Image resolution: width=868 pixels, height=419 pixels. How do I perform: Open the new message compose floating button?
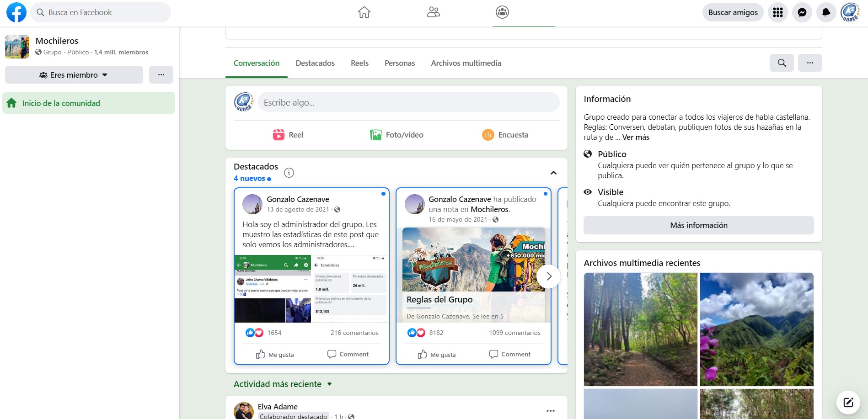pos(848,403)
